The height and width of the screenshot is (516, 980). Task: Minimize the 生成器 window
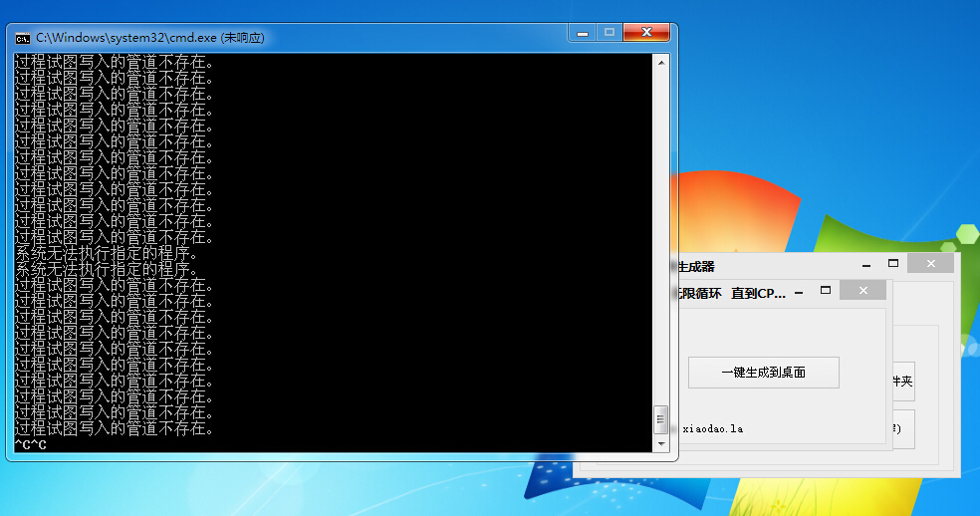pos(866,265)
